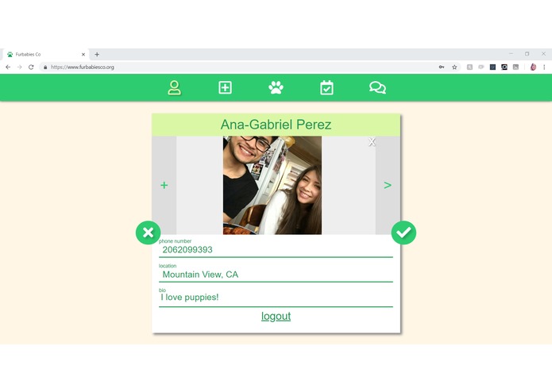This screenshot has height=392, width=552.
Task: Add a photo with the plus button
Action: click(164, 185)
